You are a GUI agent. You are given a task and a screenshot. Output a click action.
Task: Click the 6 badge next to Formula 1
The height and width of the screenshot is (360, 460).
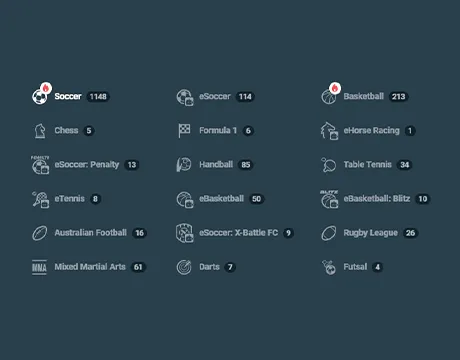point(248,131)
